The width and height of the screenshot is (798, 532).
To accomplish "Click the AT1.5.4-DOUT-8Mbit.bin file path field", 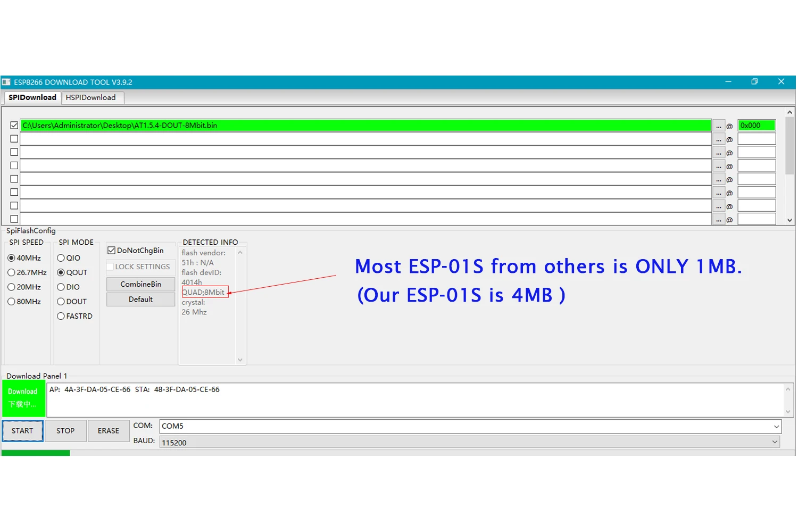I will 365,126.
